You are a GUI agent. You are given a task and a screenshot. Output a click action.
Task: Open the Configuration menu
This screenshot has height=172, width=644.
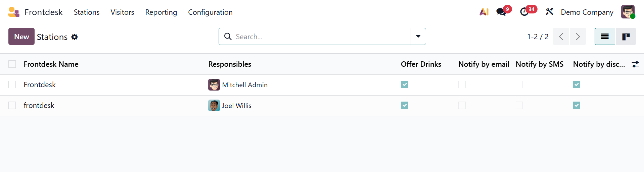point(210,12)
